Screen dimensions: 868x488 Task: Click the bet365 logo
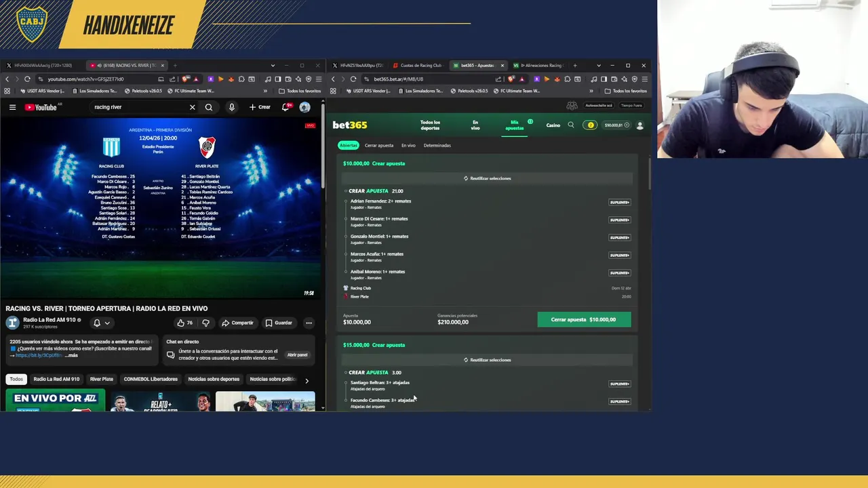click(x=349, y=125)
